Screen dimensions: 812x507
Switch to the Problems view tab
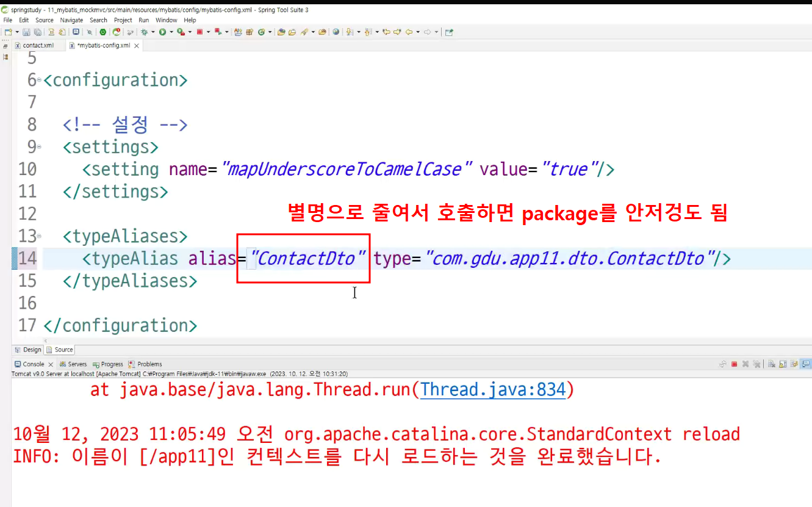[145, 364]
